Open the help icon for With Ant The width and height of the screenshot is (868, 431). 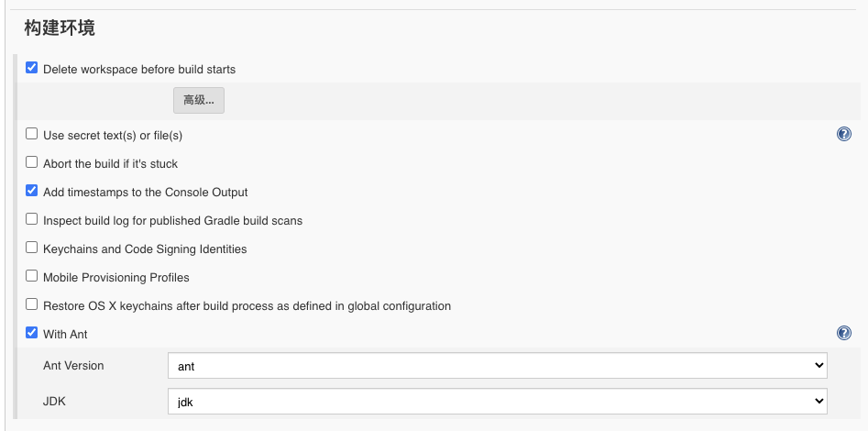pos(843,333)
